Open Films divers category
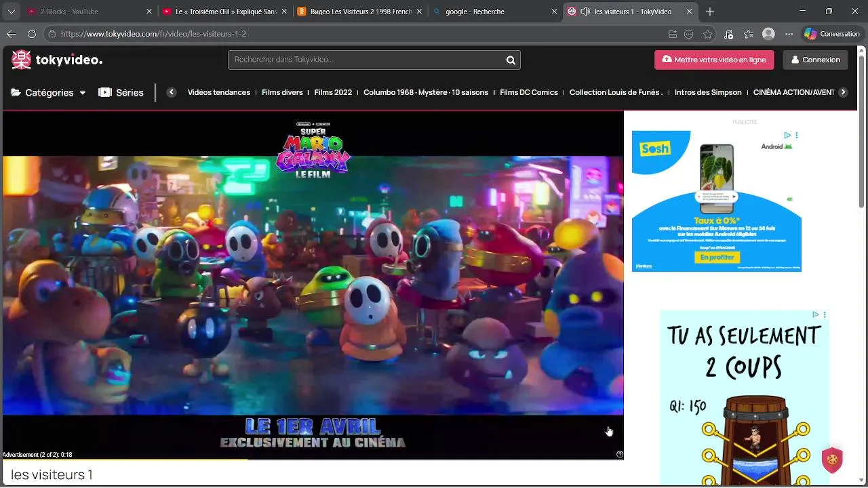 [x=282, y=92]
